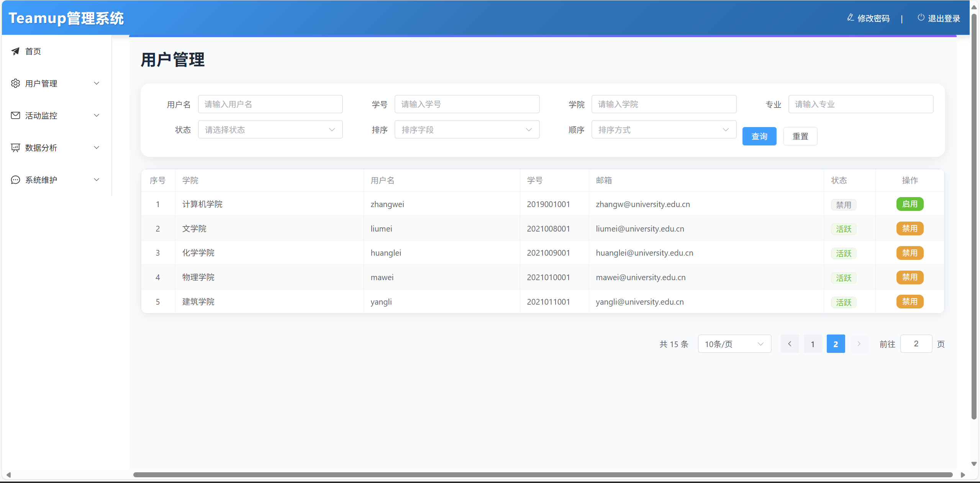Click the power icon for 退出登录
Image resolution: width=980 pixels, height=483 pixels.
pos(921,18)
